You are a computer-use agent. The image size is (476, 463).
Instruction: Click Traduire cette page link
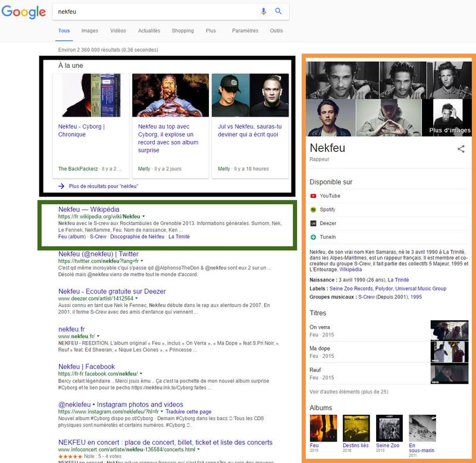tap(189, 412)
